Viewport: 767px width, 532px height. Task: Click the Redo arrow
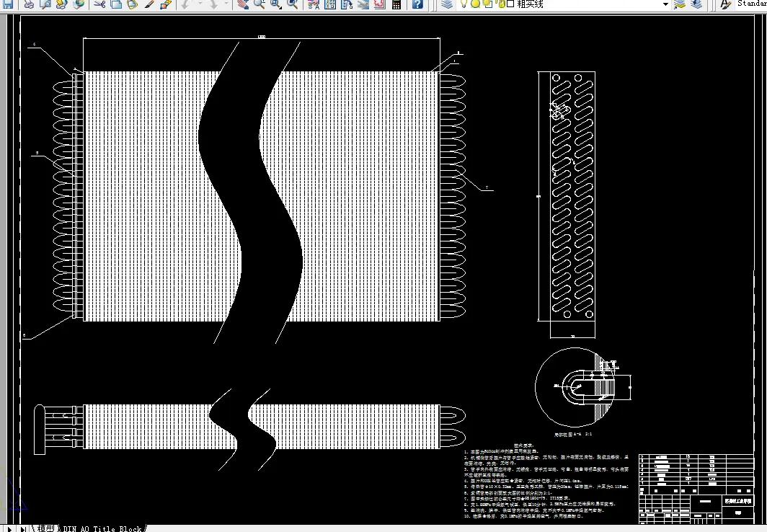pyautogui.click(x=214, y=4)
